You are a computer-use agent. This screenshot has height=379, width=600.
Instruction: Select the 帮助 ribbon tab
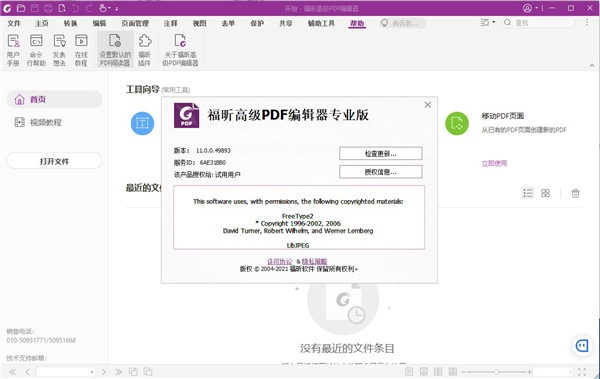tap(357, 23)
